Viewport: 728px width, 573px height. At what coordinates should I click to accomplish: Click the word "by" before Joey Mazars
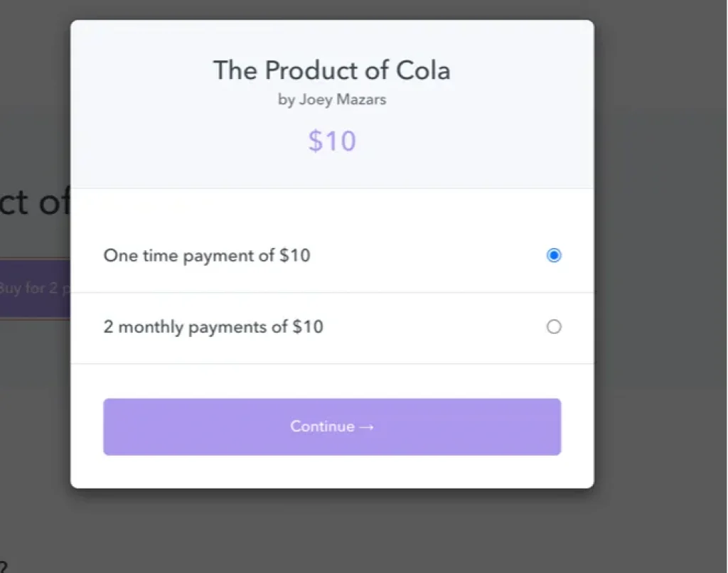[286, 100]
